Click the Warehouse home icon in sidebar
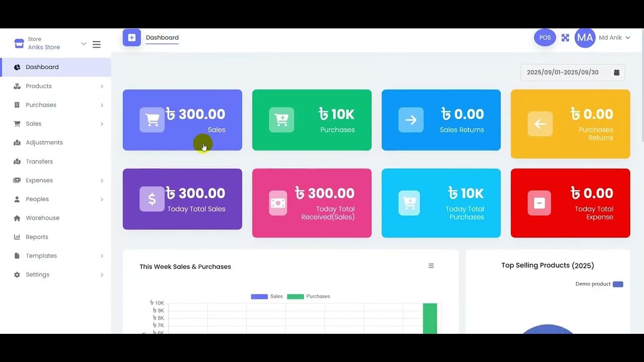Screen dimensions: 644x362 [17, 218]
